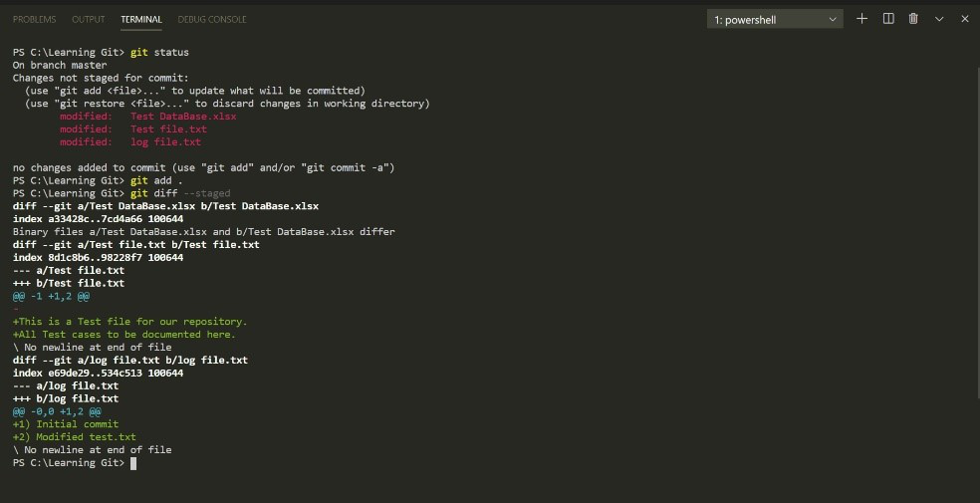Click the red 'log file.txt' modified entry

(165, 142)
